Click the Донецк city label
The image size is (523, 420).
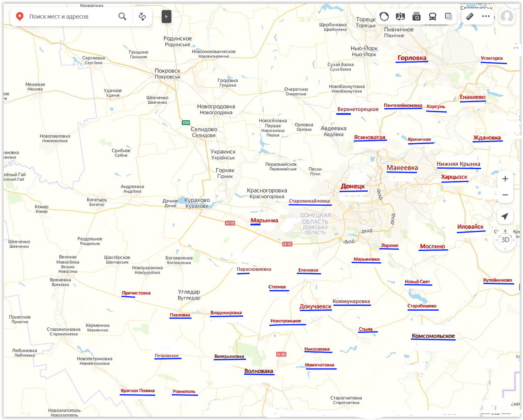tap(353, 186)
